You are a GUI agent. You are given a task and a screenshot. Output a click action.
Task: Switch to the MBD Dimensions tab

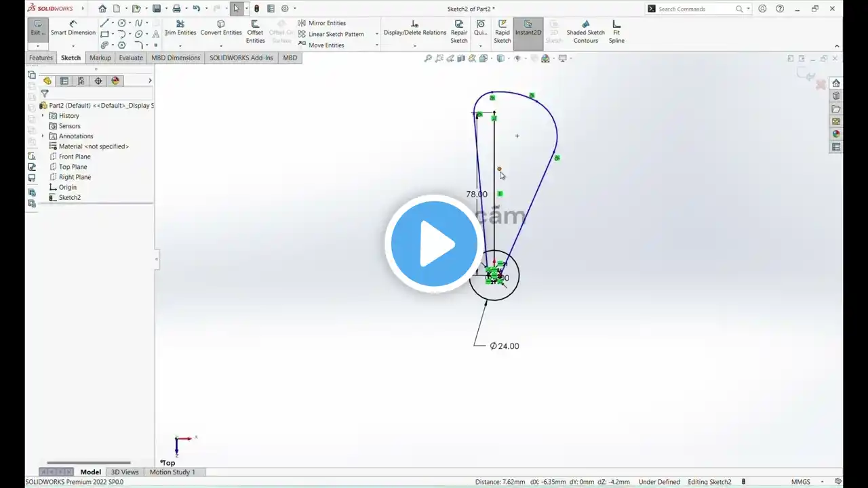pyautogui.click(x=176, y=58)
